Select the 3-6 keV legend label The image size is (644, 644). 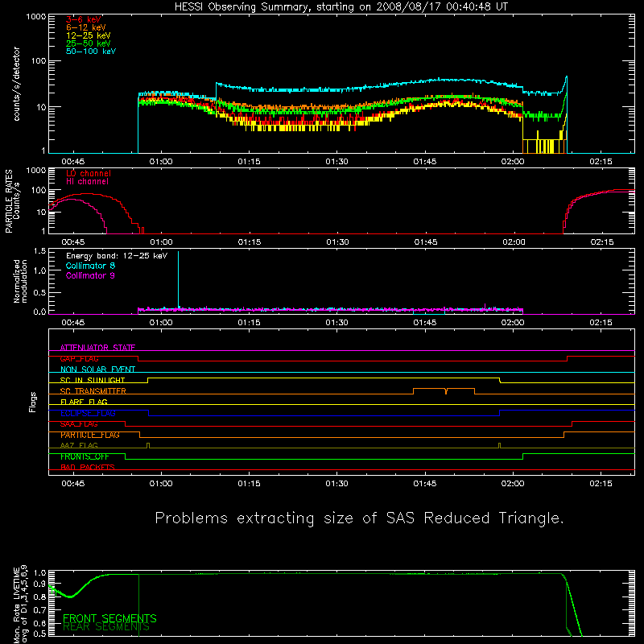tap(84, 19)
